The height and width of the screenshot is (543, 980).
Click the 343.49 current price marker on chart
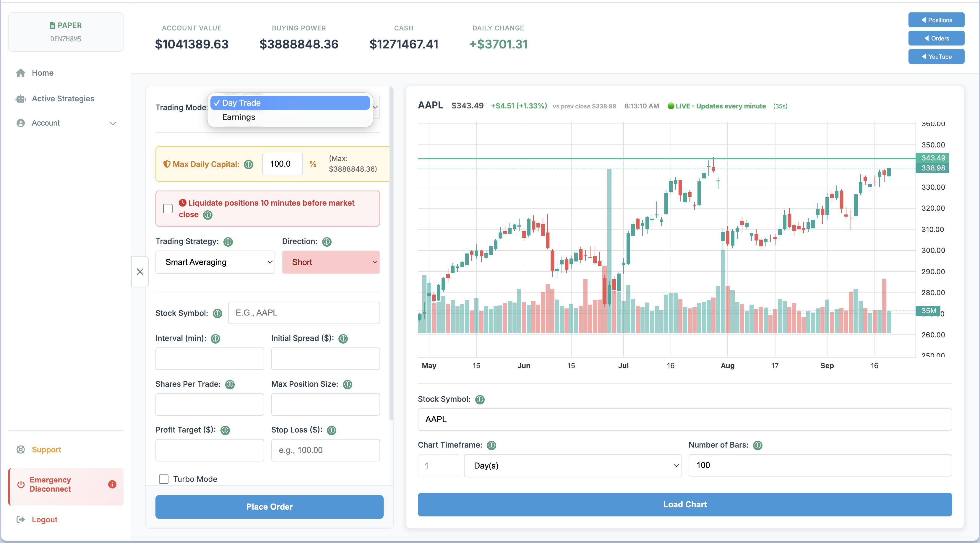tap(933, 158)
